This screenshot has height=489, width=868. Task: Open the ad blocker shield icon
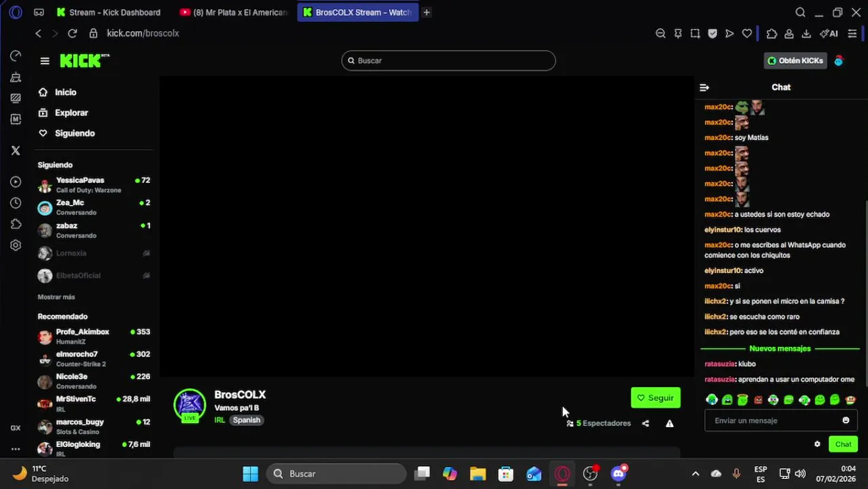(712, 33)
